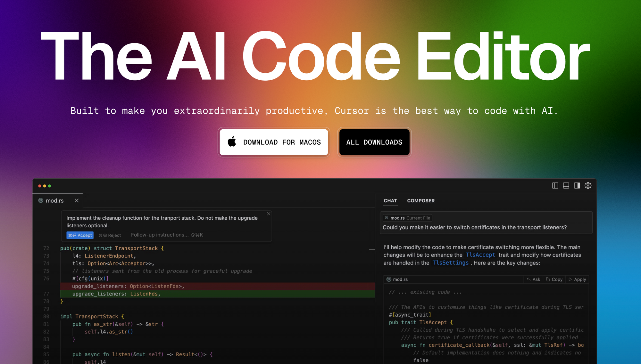This screenshot has height=364, width=641.
Task: Dismiss the inline prompt box with X
Action: point(269,214)
